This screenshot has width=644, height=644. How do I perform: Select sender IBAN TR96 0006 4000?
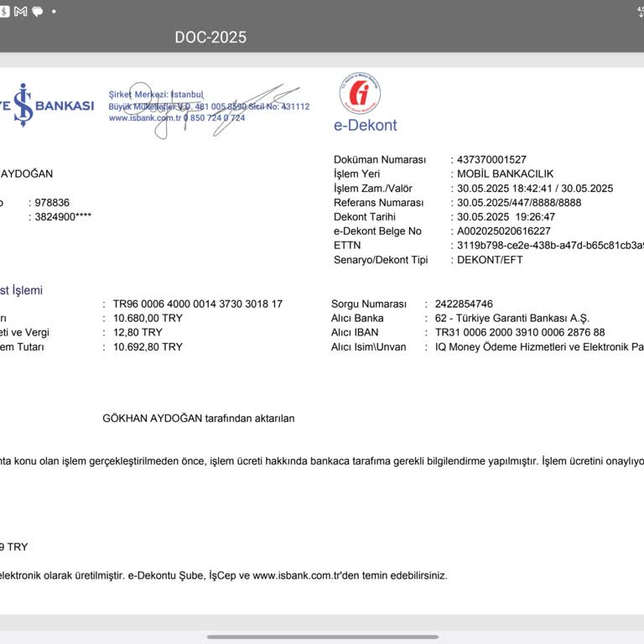click(x=198, y=304)
